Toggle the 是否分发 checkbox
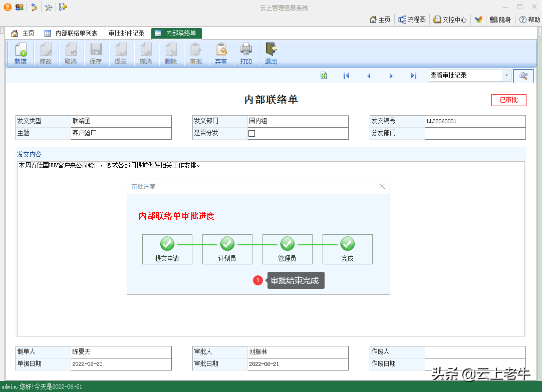The height and width of the screenshot is (392, 542). point(251,133)
